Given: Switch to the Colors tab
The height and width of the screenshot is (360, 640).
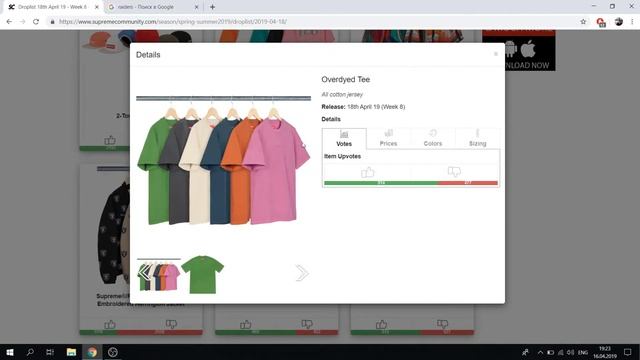Looking at the screenshot, I should pyautogui.click(x=433, y=139).
